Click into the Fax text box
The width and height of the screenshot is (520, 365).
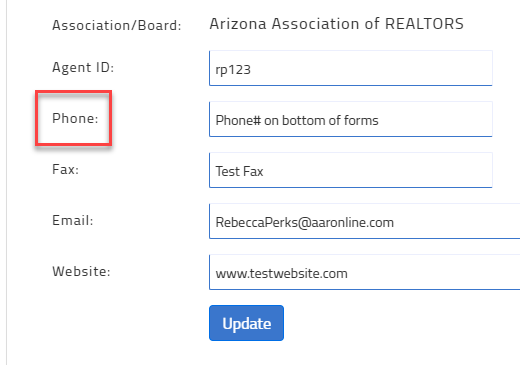[351, 170]
